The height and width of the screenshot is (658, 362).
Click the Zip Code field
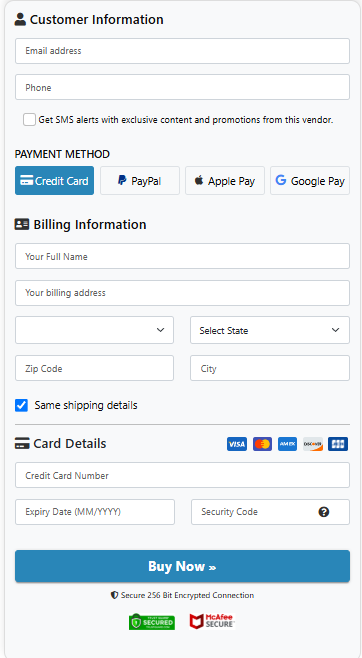(94, 368)
